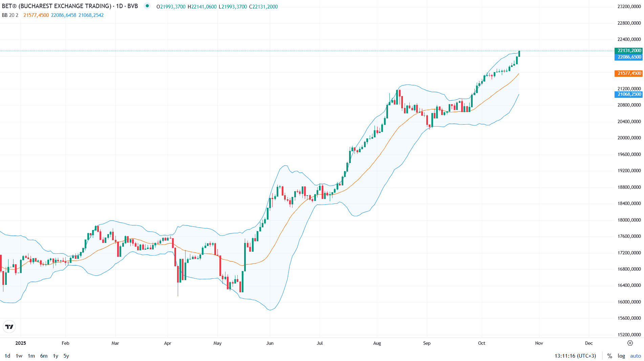The height and width of the screenshot is (361, 644).
Task: Click the BVB exchange label in title
Action: pyautogui.click(x=133, y=6)
